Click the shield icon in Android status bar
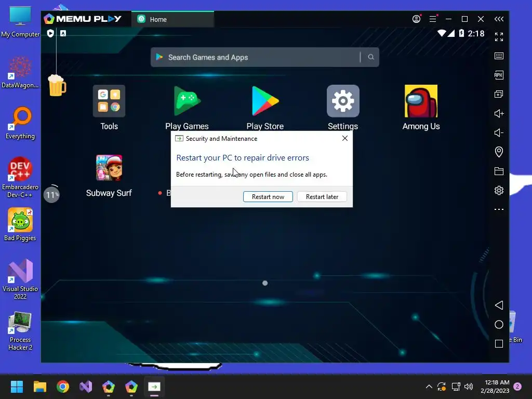Viewport: 532px width, 399px height. pyautogui.click(x=50, y=33)
